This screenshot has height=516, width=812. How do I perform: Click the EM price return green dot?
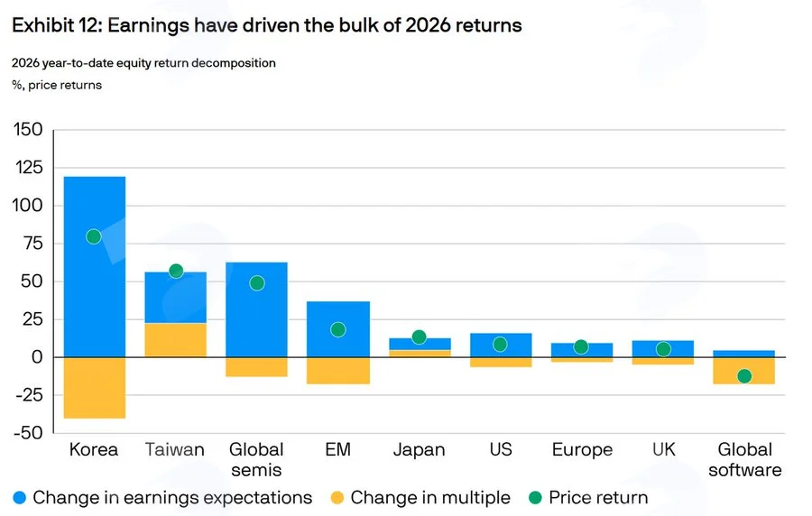pyautogui.click(x=338, y=329)
